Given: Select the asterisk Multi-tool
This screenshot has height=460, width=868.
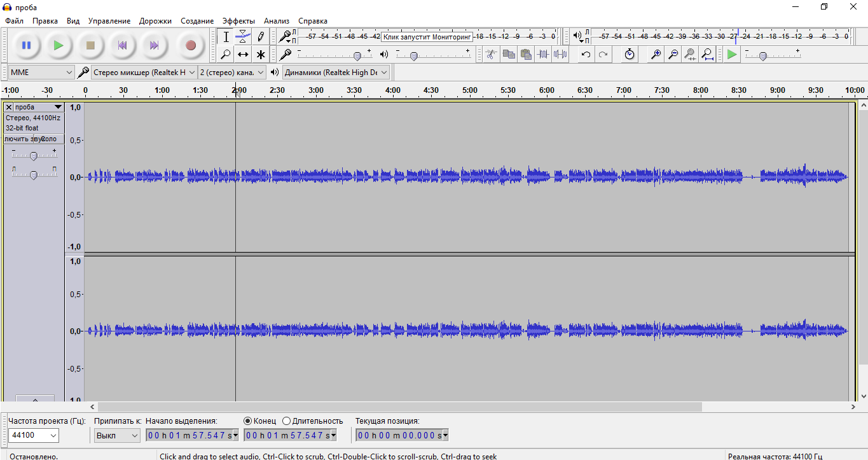Looking at the screenshot, I should 260,54.
